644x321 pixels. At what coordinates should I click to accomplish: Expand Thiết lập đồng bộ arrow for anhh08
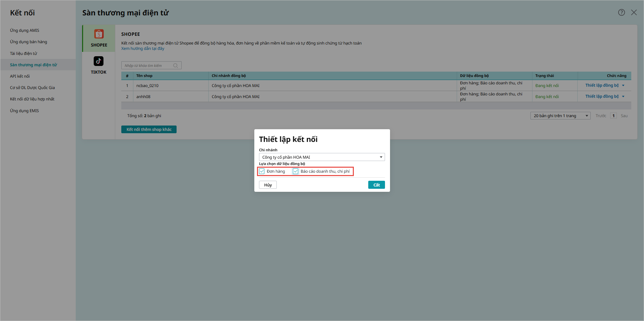pyautogui.click(x=623, y=97)
